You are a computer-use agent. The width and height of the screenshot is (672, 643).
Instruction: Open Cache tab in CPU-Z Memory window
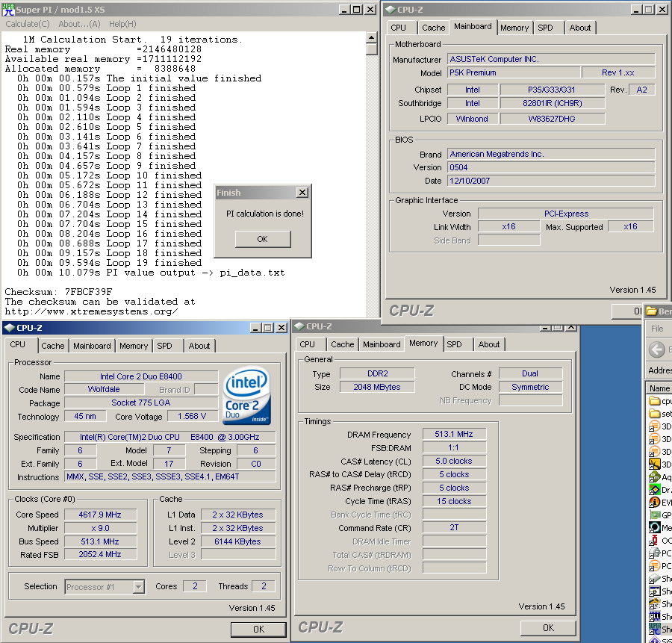[x=343, y=344]
